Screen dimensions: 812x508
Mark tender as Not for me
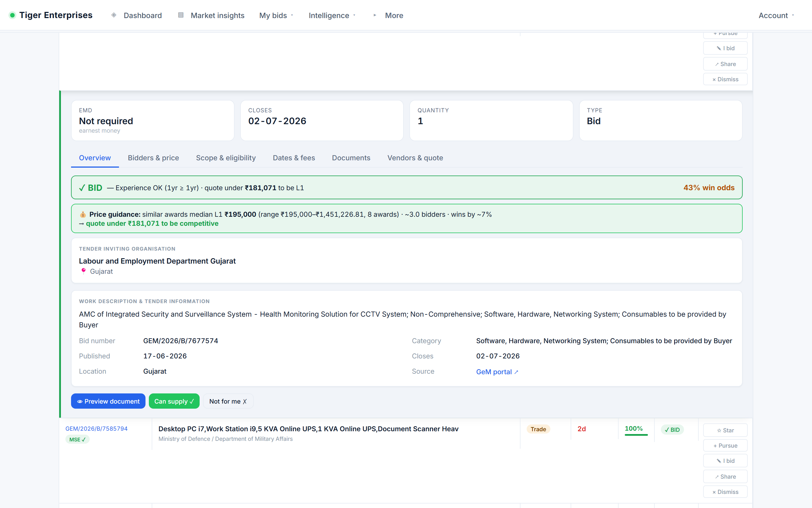tap(228, 401)
